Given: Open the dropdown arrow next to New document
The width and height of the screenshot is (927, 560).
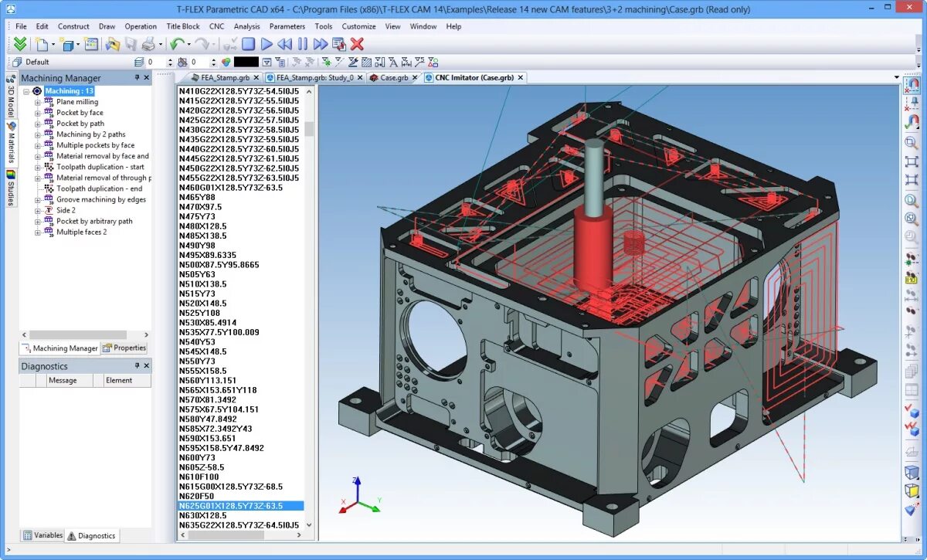Looking at the screenshot, I should 52,45.
